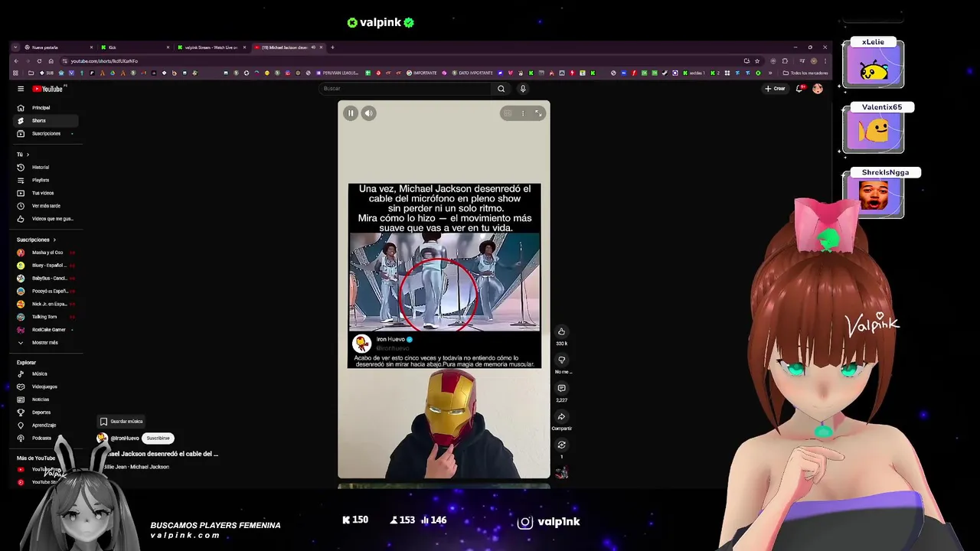Share the Short via Compartir
Viewport: 980px width, 551px height.
[561, 416]
